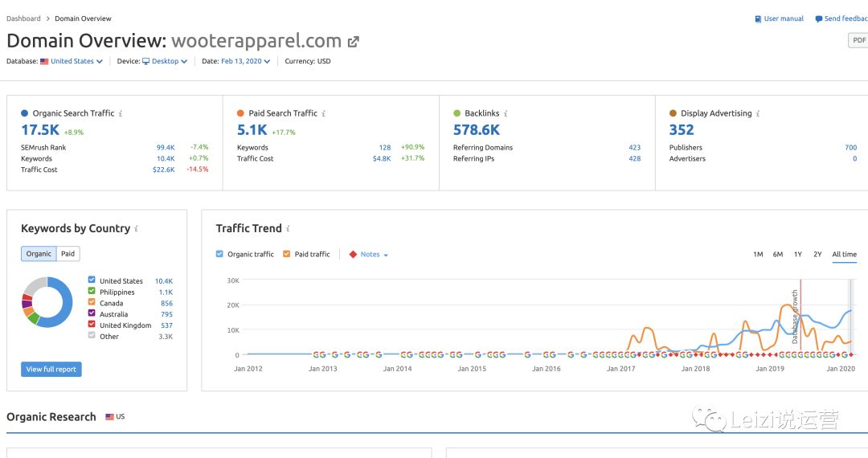
Task: Click 'Jan 2019' chart axis label
Action: pyautogui.click(x=770, y=369)
